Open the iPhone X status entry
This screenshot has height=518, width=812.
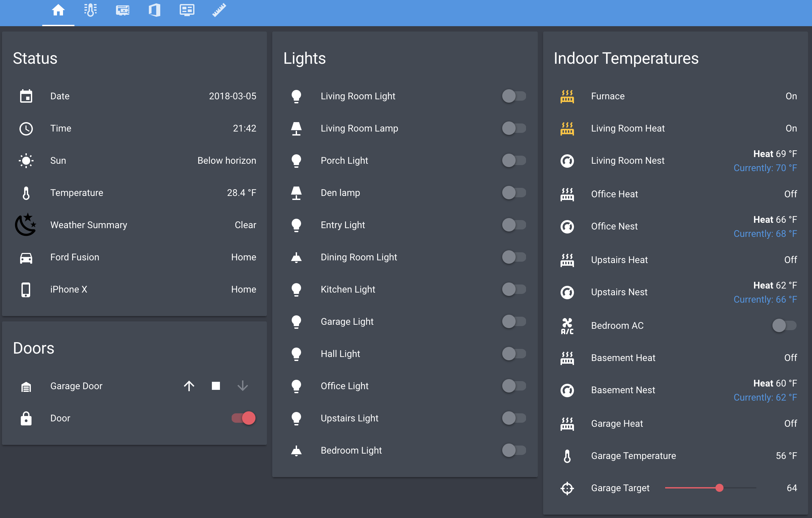click(x=69, y=290)
